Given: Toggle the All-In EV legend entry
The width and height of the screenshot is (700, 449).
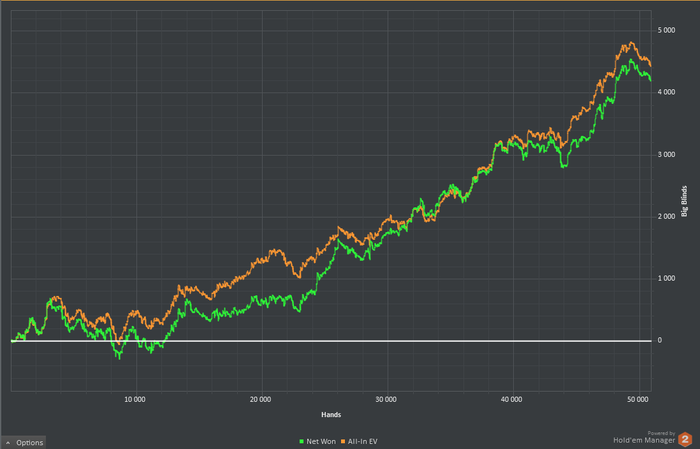Looking at the screenshot, I should click(359, 441).
